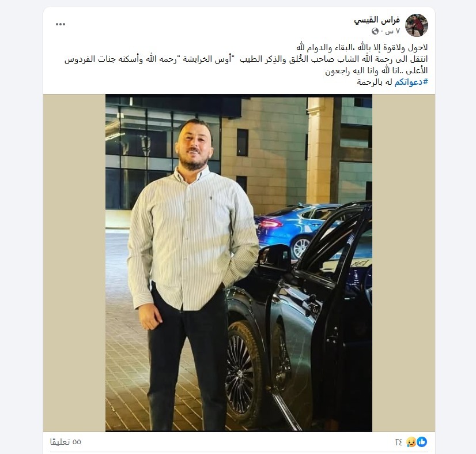Open فراس القيسي profile name link

point(377,20)
